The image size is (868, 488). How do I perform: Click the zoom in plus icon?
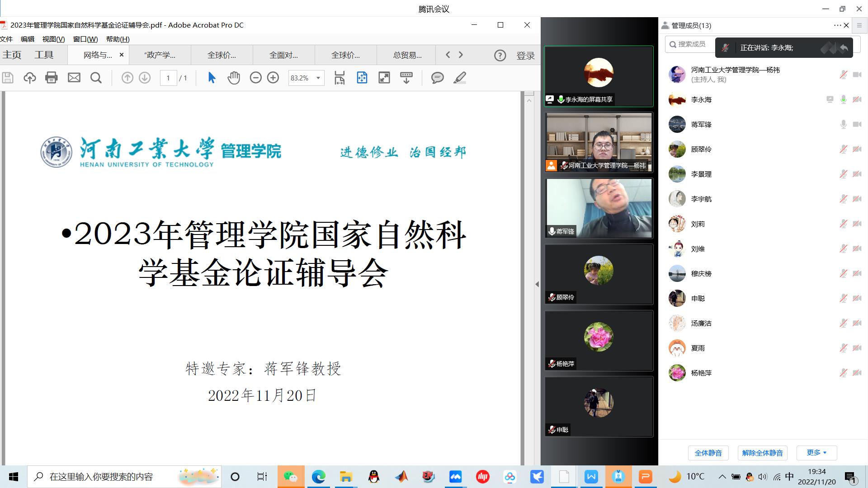tap(273, 78)
